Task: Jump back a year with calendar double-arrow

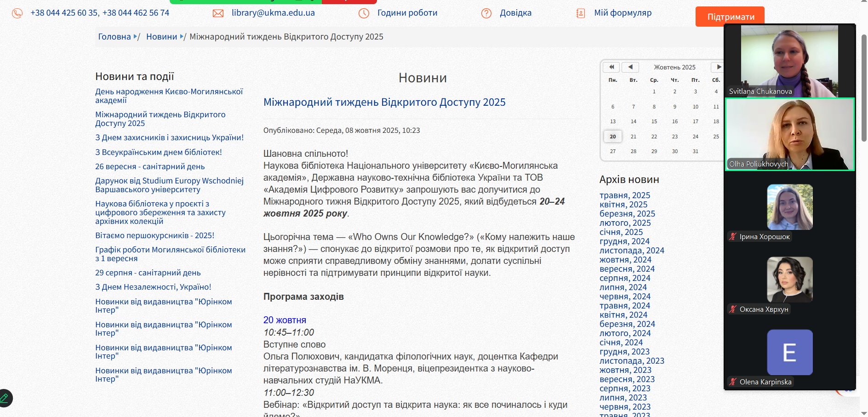Action: 611,67
